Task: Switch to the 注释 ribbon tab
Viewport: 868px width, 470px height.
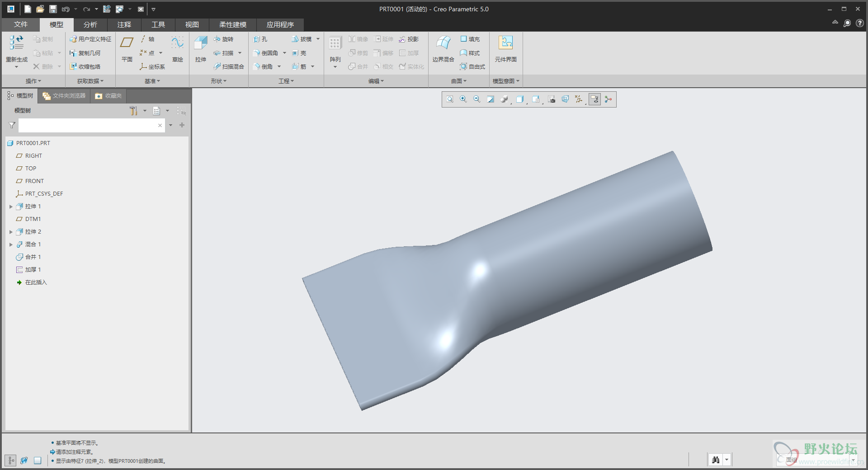Action: 124,24
